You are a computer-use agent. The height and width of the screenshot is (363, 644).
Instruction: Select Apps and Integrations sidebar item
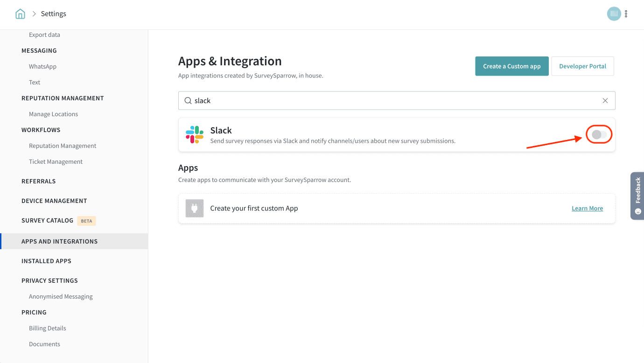point(59,242)
